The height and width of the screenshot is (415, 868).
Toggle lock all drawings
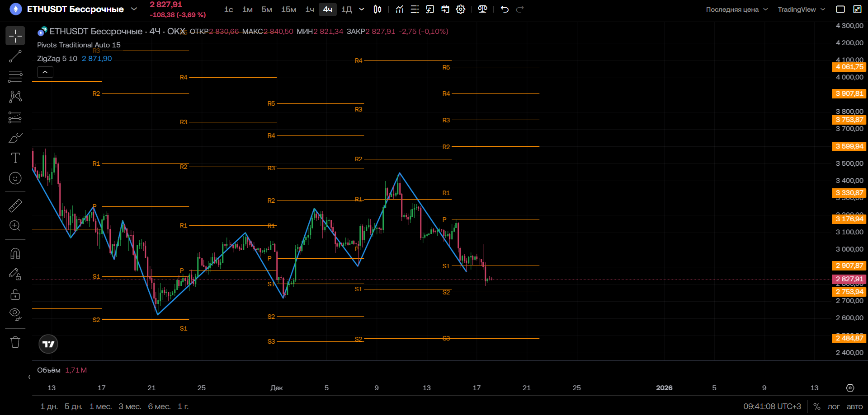click(15, 294)
